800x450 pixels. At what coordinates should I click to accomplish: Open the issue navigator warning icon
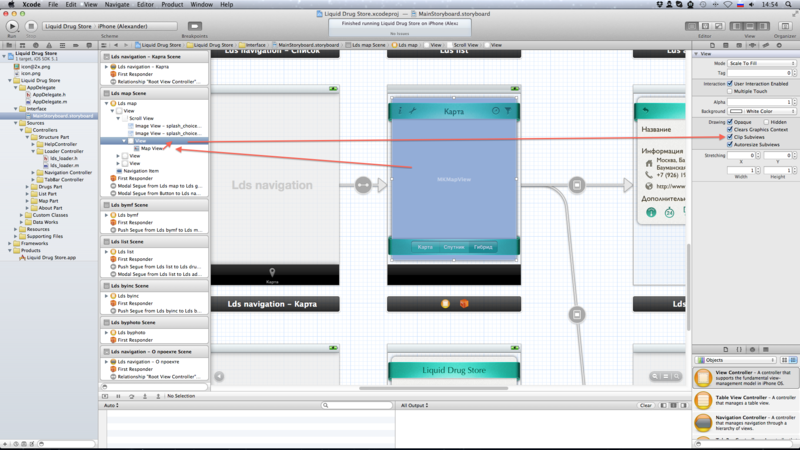click(49, 45)
